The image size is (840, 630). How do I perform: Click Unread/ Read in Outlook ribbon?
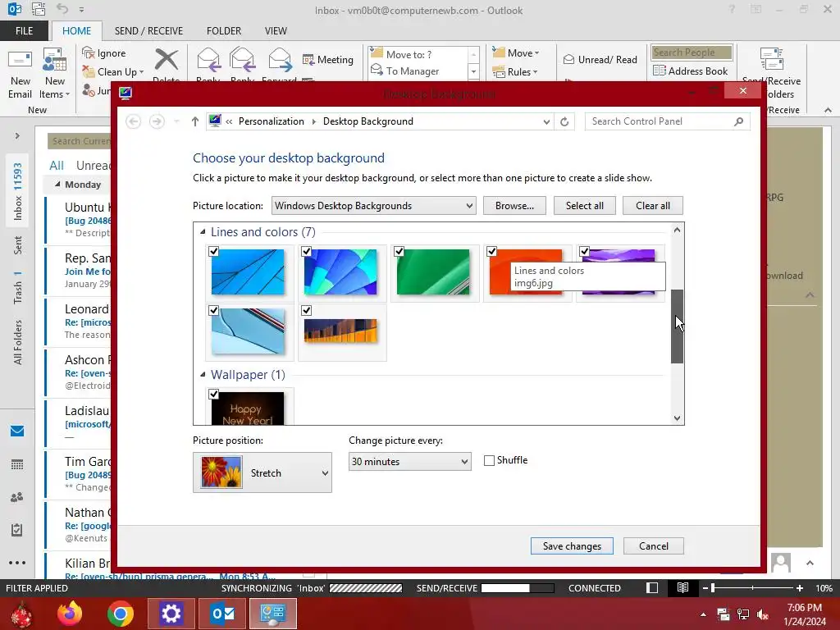point(600,59)
